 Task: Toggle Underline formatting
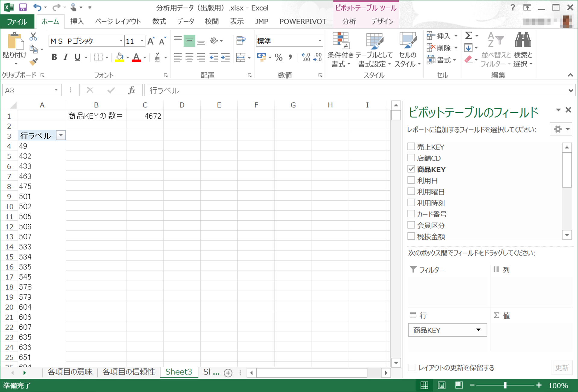click(77, 57)
